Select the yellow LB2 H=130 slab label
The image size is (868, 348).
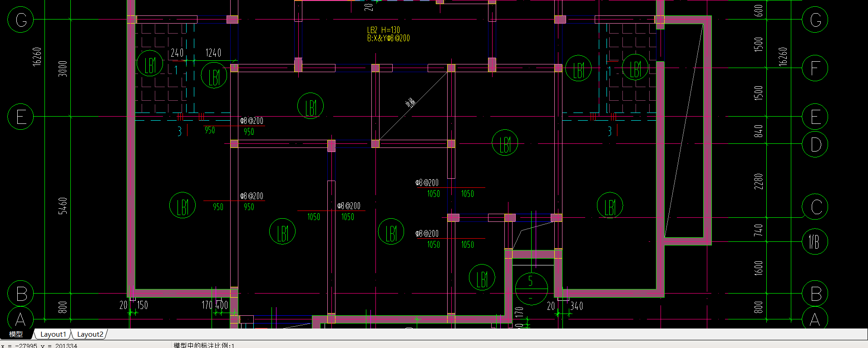coord(384,30)
